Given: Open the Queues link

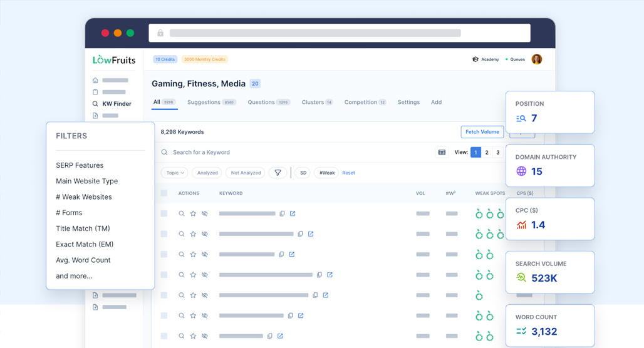Looking at the screenshot, I should coord(516,59).
